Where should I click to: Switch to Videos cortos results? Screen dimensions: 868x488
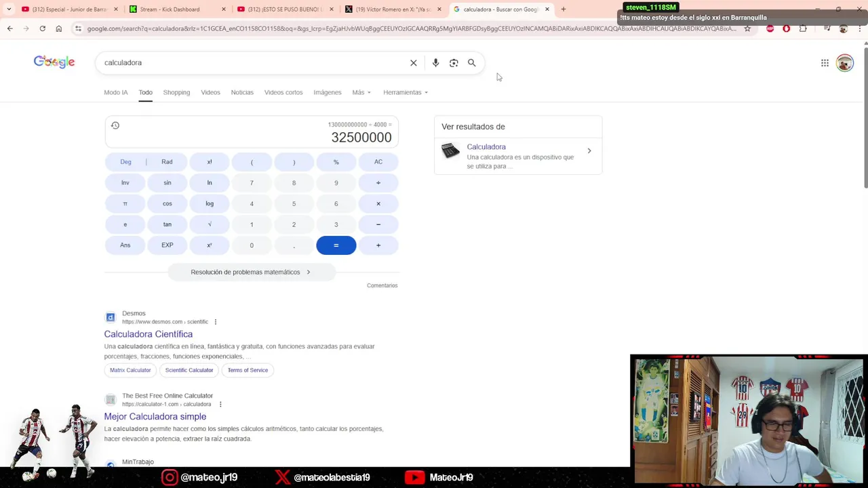click(283, 92)
